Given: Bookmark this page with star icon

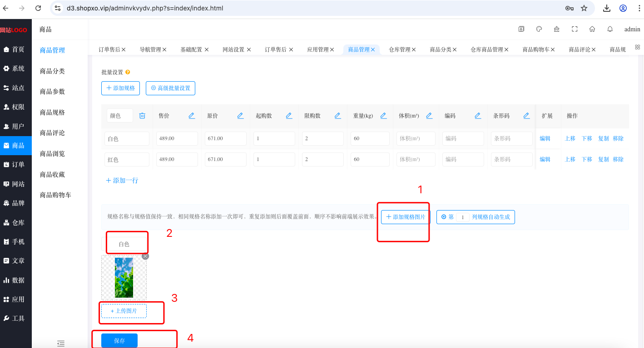Looking at the screenshot, I should pyautogui.click(x=584, y=8).
